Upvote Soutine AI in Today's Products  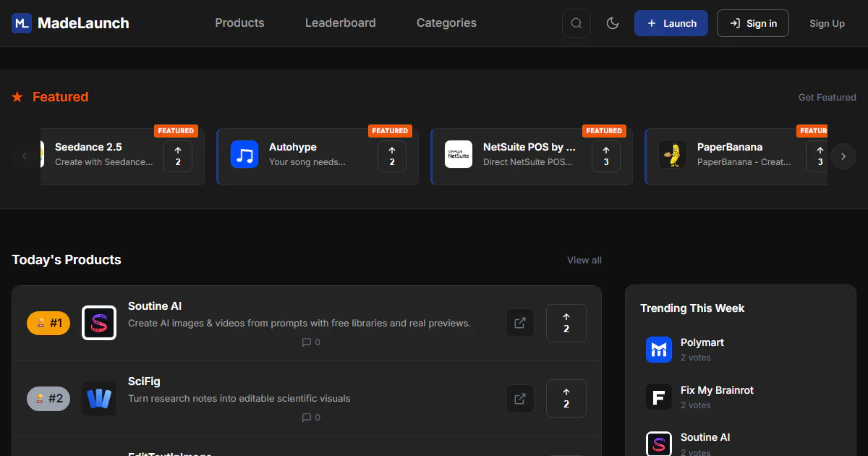tap(566, 323)
